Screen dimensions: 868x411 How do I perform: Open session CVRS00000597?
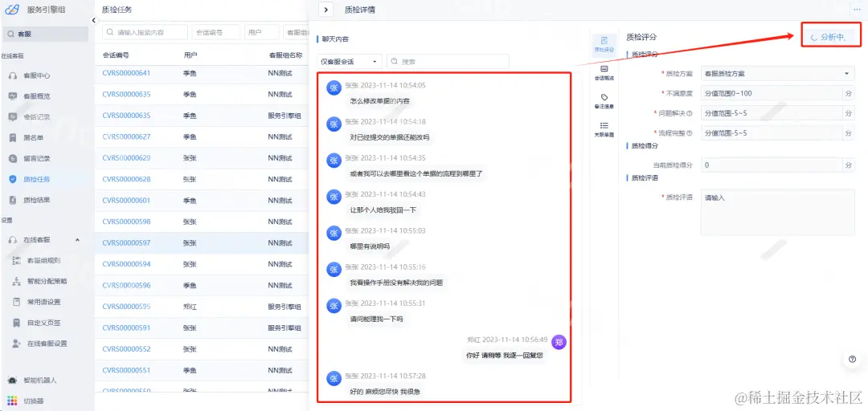(126, 243)
